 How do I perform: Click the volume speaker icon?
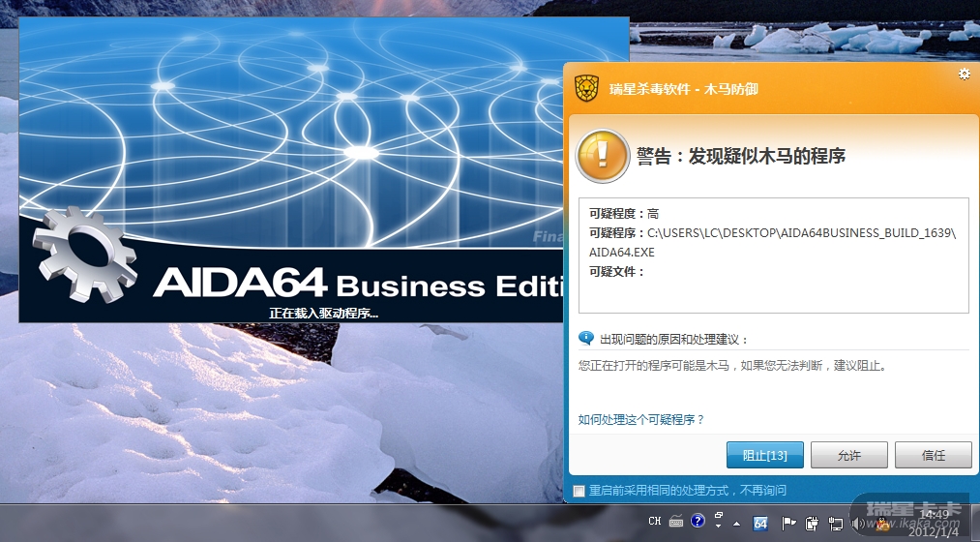click(858, 524)
